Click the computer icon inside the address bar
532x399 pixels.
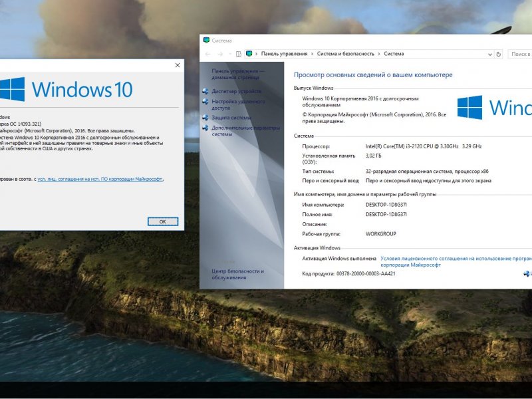249,54
